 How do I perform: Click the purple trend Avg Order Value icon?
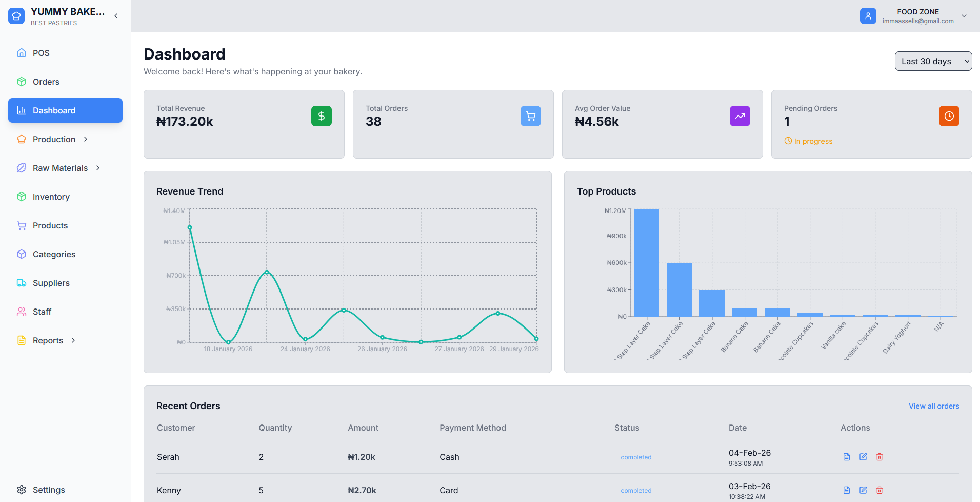739,116
